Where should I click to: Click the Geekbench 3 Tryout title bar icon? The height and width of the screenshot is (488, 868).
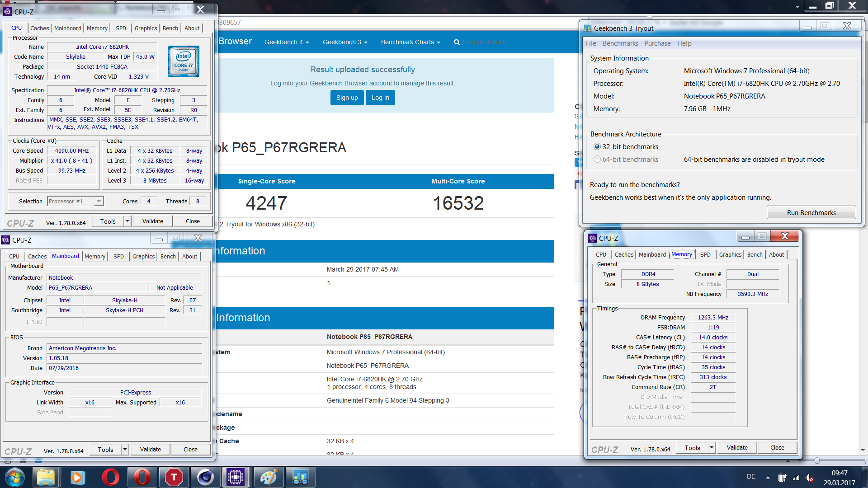pyautogui.click(x=587, y=28)
